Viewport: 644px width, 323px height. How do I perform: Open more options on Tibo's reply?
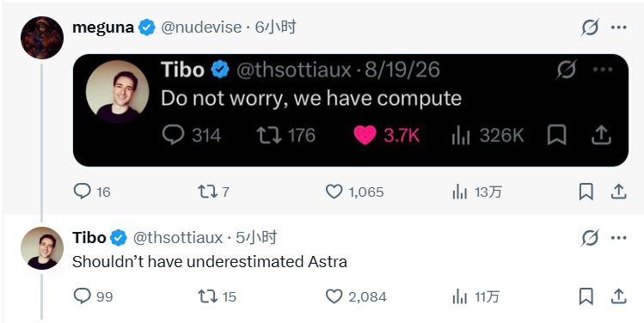618,238
